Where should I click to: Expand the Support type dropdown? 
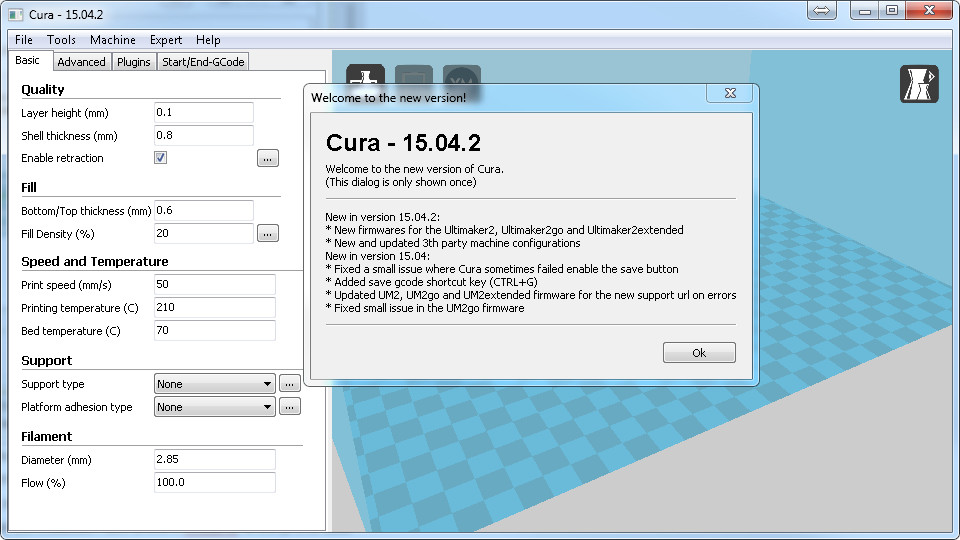214,384
